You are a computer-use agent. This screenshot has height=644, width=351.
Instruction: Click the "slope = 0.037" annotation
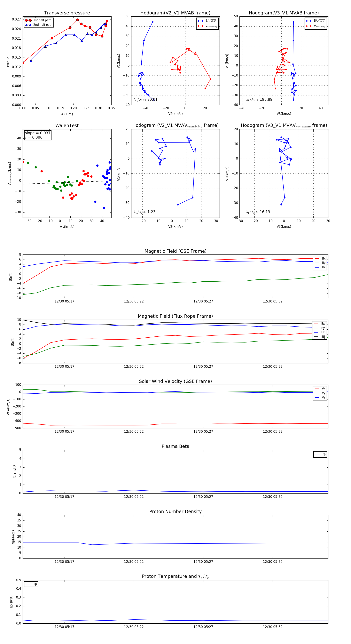pyautogui.click(x=37, y=133)
